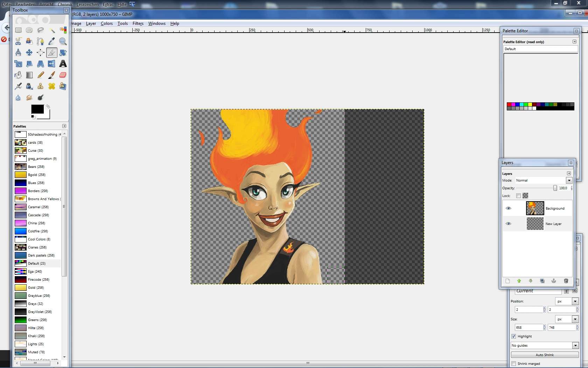The image size is (588, 368).
Task: Select the Rectangle Select tool
Action: point(18,30)
